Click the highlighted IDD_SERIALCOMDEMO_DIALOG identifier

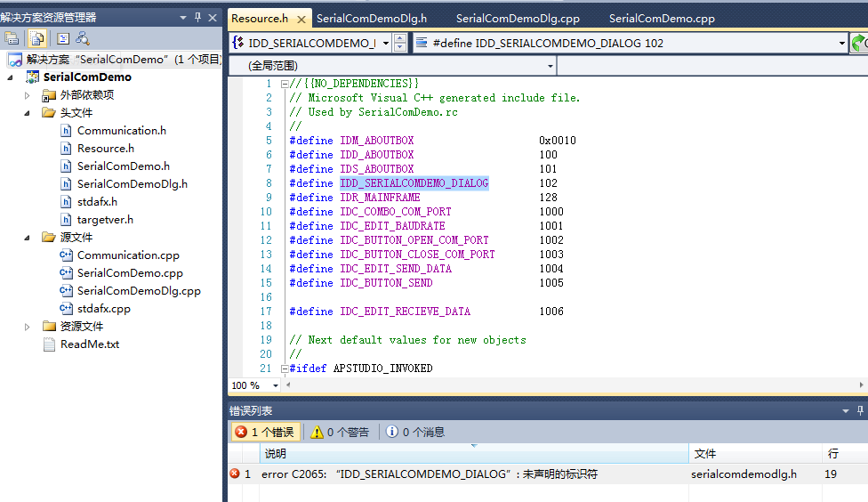point(414,183)
